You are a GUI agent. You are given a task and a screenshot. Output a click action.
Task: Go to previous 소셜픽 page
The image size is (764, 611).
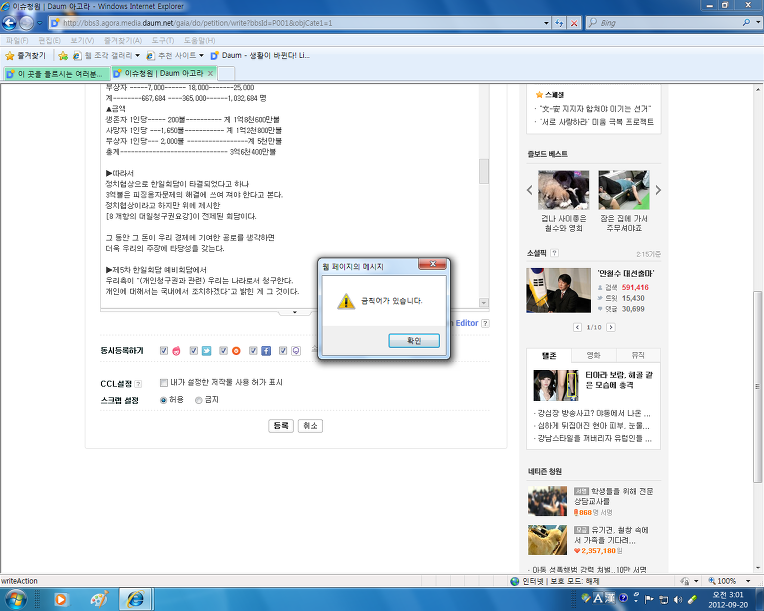pyautogui.click(x=577, y=327)
